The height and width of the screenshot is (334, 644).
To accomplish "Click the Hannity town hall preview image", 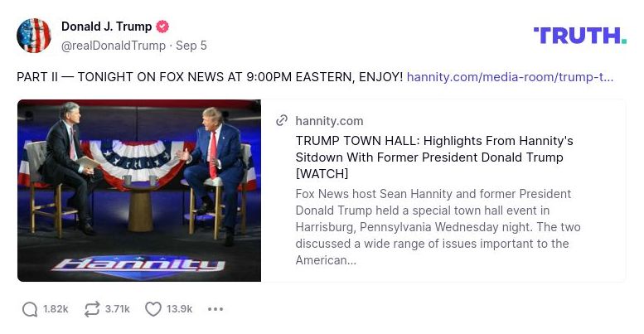I will tap(139, 191).
